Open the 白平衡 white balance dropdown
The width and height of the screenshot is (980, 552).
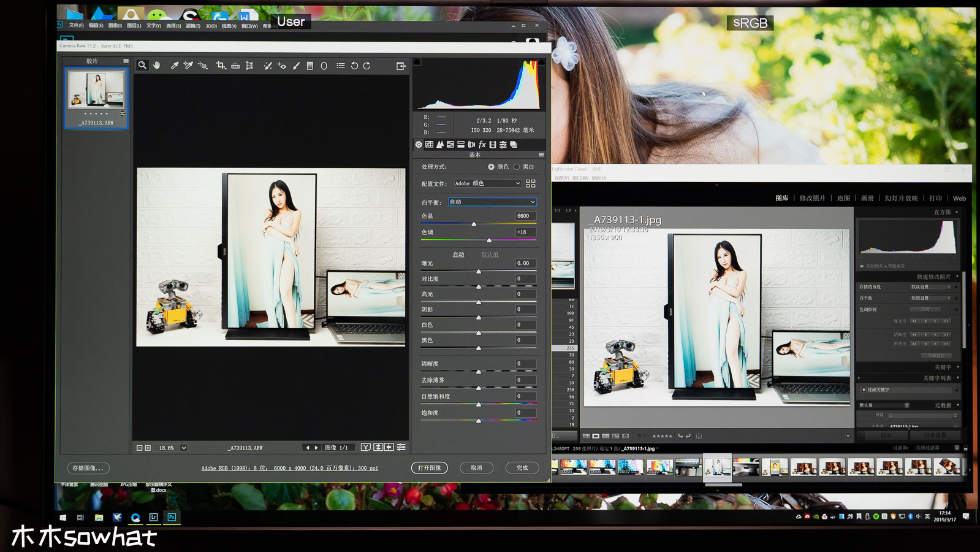492,202
